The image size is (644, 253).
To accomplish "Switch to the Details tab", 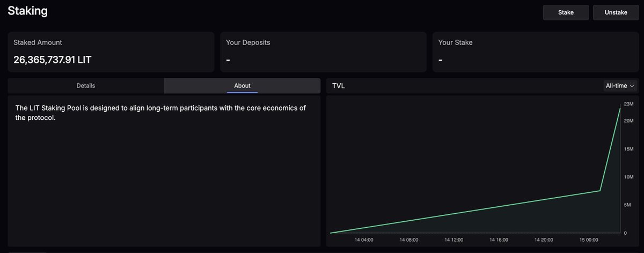I will (86, 85).
